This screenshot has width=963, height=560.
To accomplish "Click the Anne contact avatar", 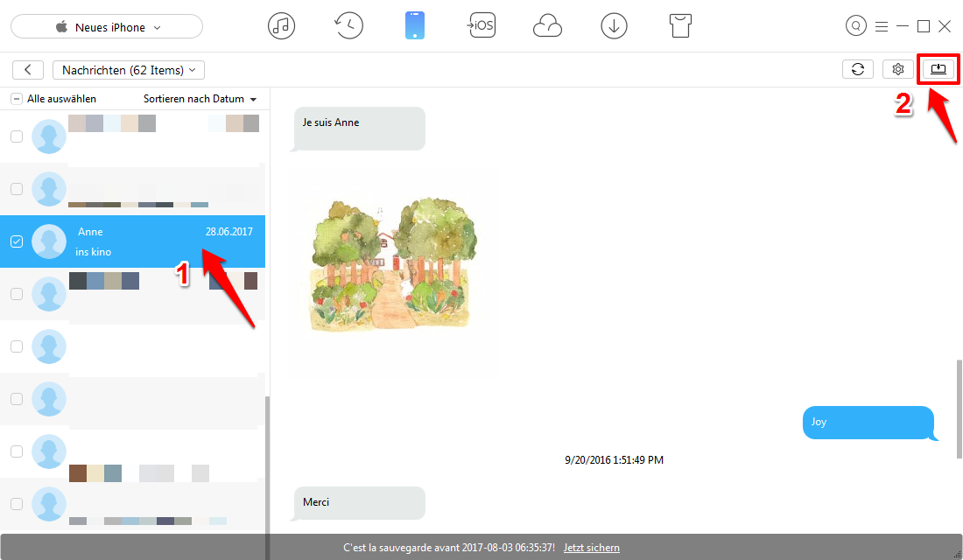I will click(x=48, y=241).
